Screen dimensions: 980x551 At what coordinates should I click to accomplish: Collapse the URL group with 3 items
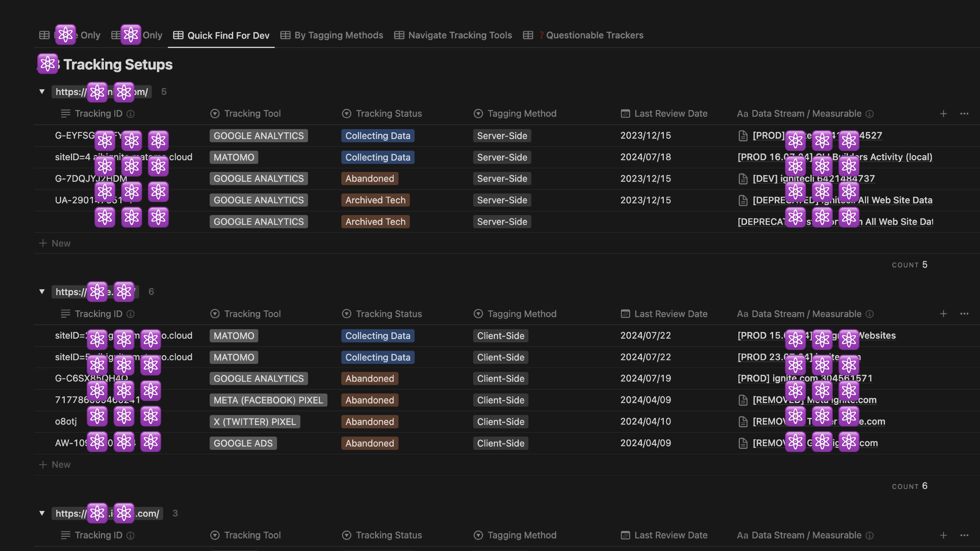[42, 513]
